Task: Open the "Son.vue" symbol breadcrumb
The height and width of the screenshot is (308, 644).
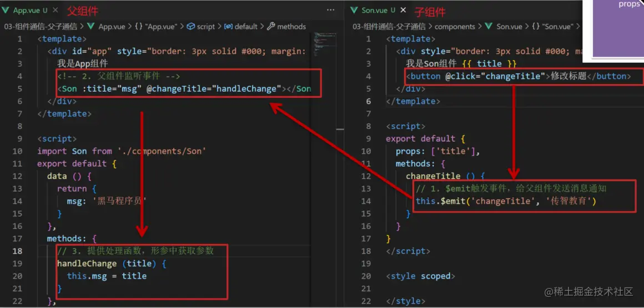Action: click(557, 27)
